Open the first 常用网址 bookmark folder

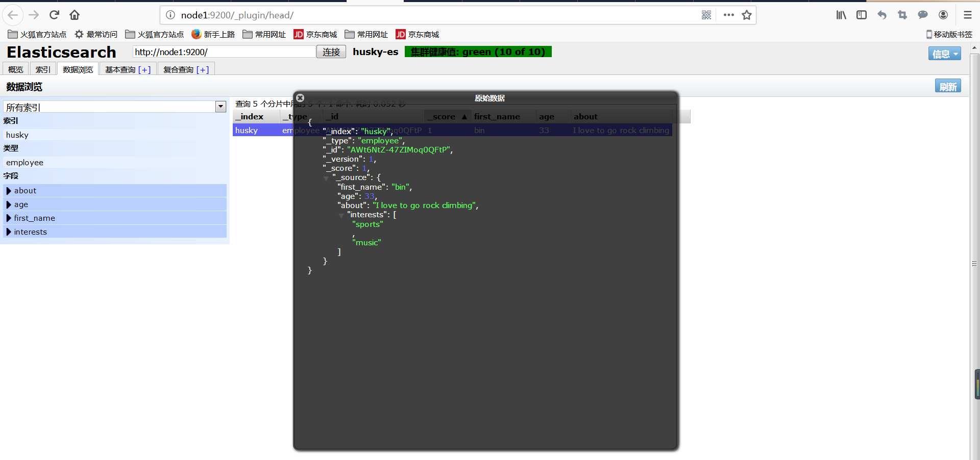[x=264, y=34]
